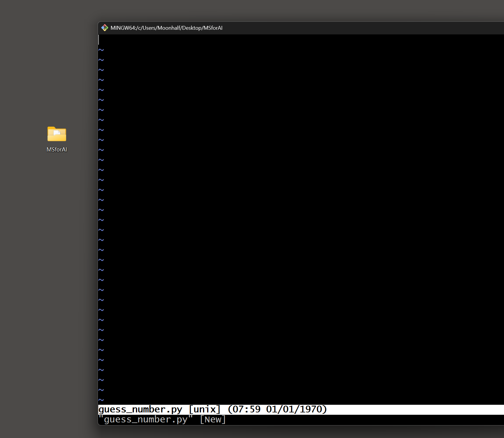Click the "guess_number.py" [New] message line
The image size is (504, 438).
click(x=162, y=419)
